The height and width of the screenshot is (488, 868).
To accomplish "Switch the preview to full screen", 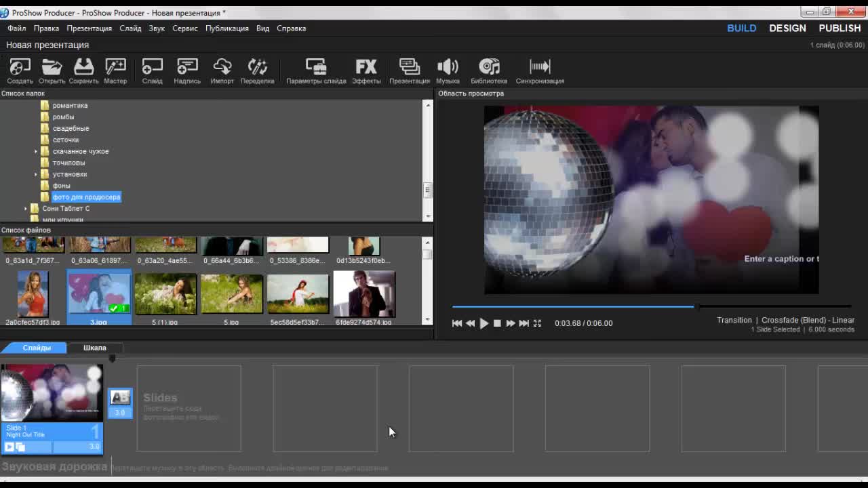I will 537,323.
